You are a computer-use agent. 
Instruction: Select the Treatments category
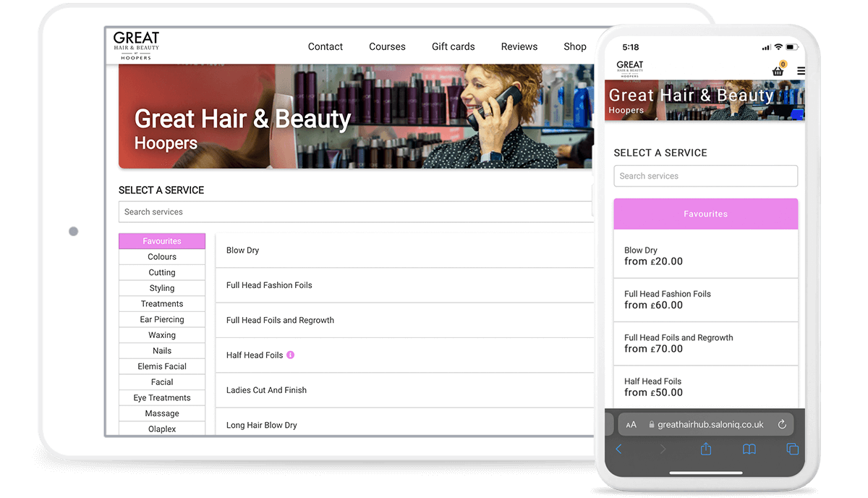pyautogui.click(x=162, y=304)
